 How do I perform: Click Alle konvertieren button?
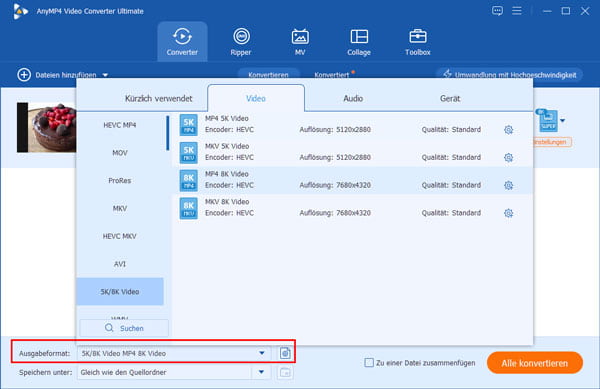coord(535,363)
